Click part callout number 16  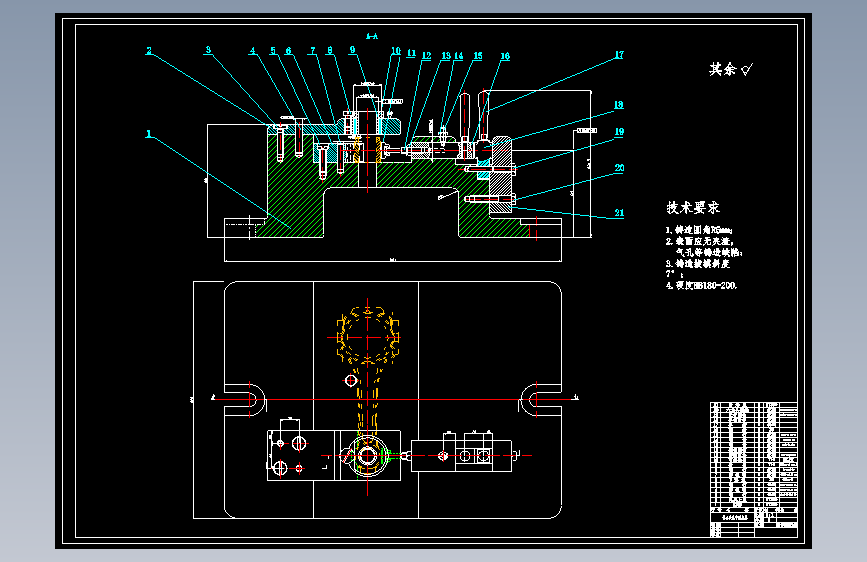505,56
